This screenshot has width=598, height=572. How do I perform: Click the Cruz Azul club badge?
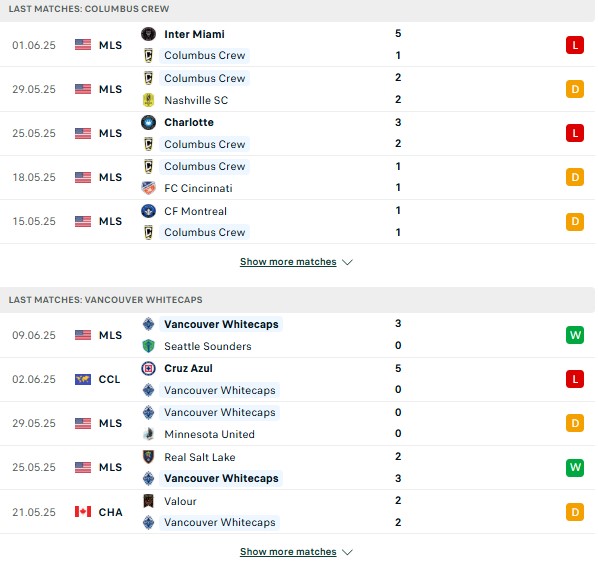coord(148,368)
